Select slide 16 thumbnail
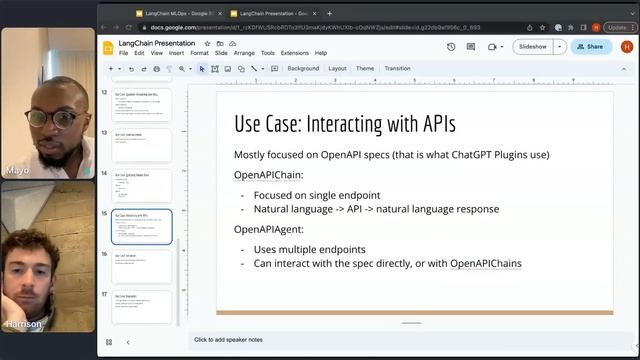Screen dimensions: 640x360 (142, 267)
